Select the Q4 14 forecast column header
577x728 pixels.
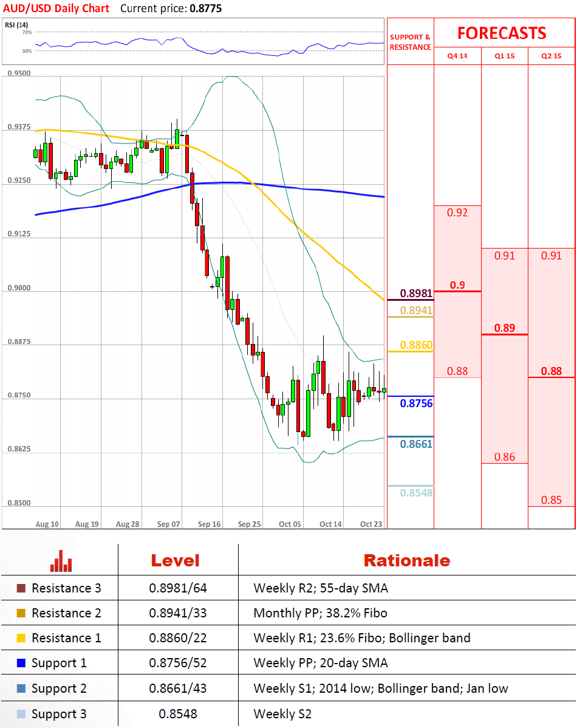[x=457, y=56]
